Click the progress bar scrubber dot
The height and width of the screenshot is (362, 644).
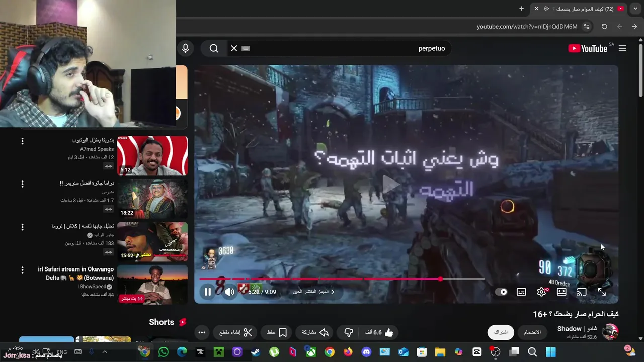(441, 279)
